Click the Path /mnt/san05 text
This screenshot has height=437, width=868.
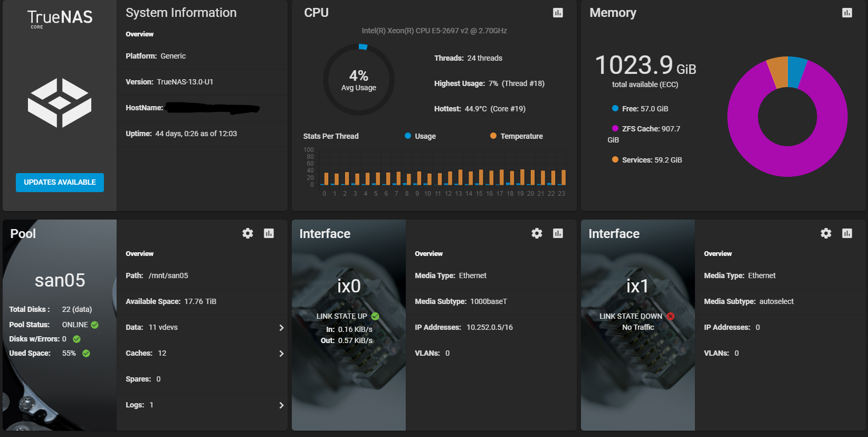click(157, 275)
